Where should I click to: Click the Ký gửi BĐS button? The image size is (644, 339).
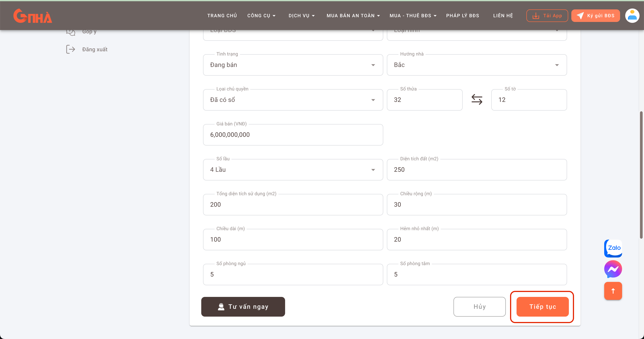click(x=595, y=16)
